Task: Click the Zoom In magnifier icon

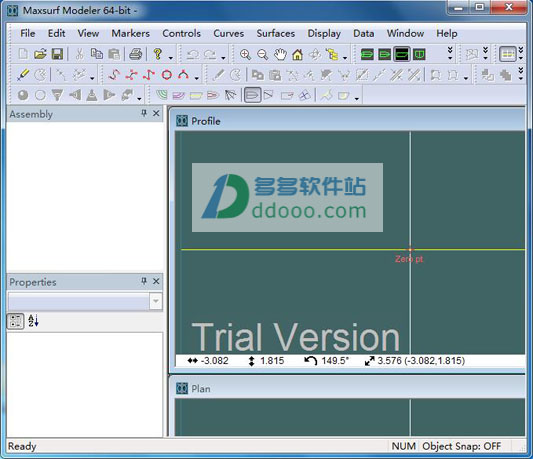Action: 245,54
